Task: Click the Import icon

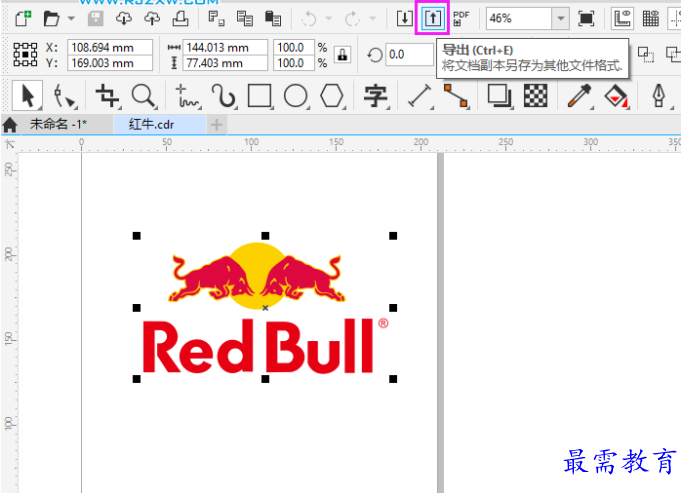Action: tap(405, 18)
